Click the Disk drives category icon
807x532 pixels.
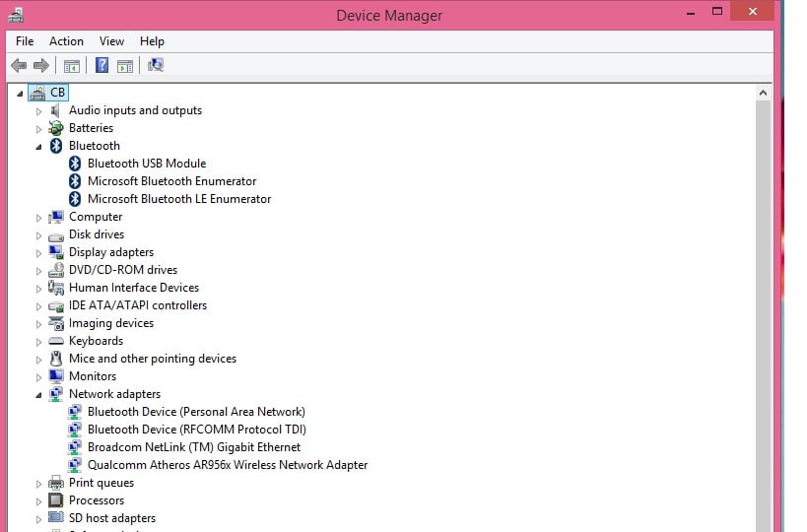click(55, 236)
